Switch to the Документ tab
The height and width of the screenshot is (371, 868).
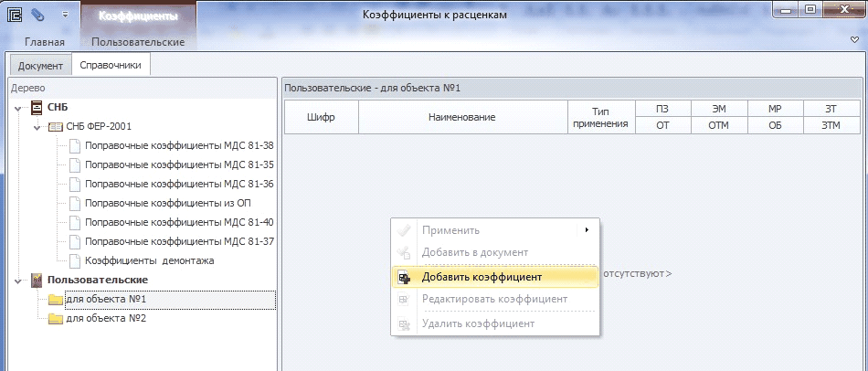(40, 66)
